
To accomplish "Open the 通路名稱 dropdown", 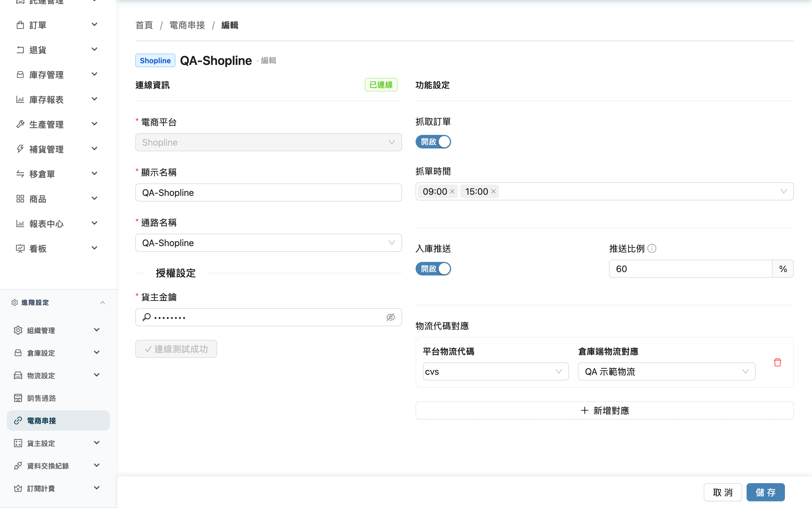I will tap(268, 243).
